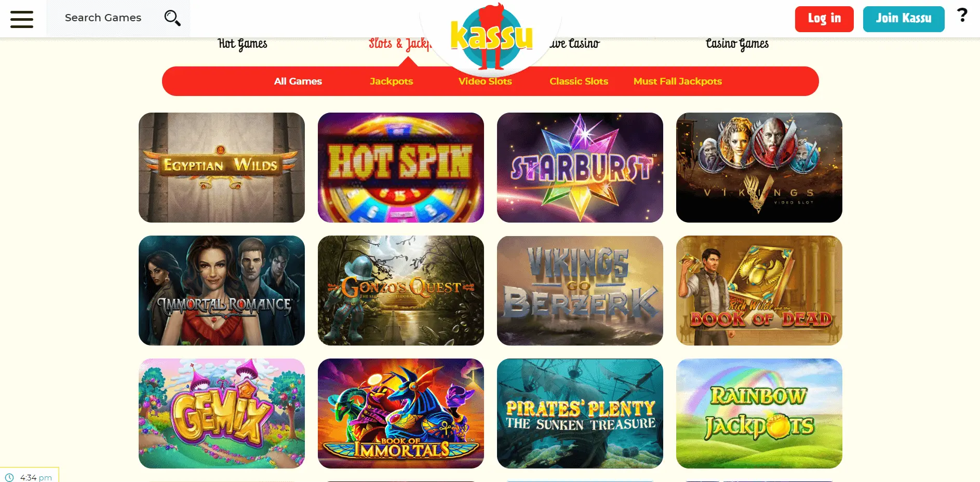This screenshot has height=482, width=980.
Task: Open the Egyptian Wilds game
Action: tap(222, 168)
